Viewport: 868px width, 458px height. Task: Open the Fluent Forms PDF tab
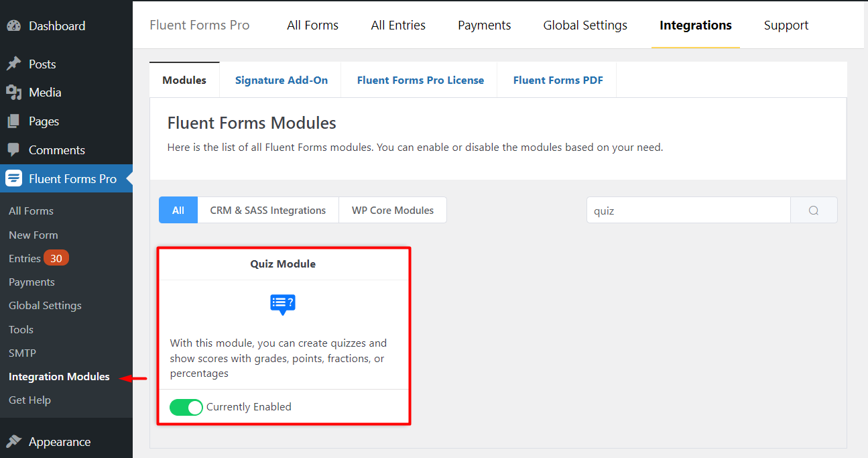[x=558, y=80]
